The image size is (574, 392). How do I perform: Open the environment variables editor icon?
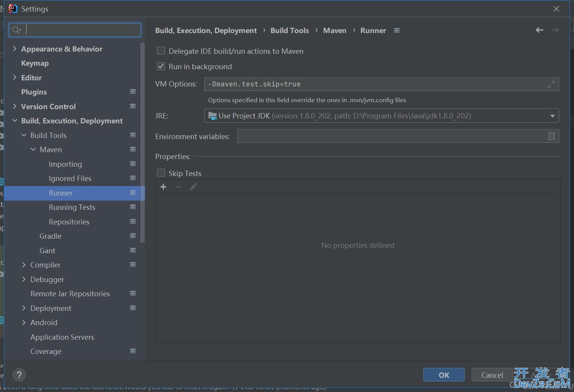551,136
